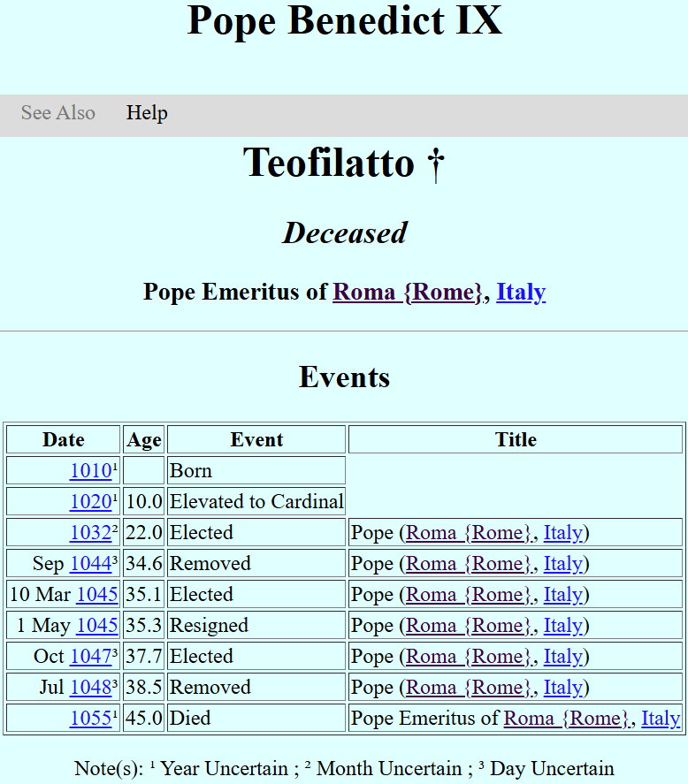Screen dimensions: 688x784
Task: Click the Event column header
Action: coord(256,439)
